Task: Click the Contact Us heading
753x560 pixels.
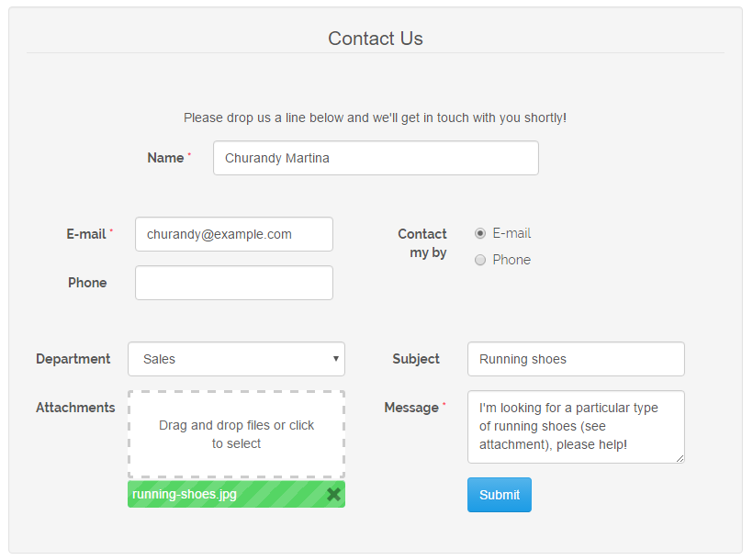Action: pyautogui.click(x=375, y=39)
